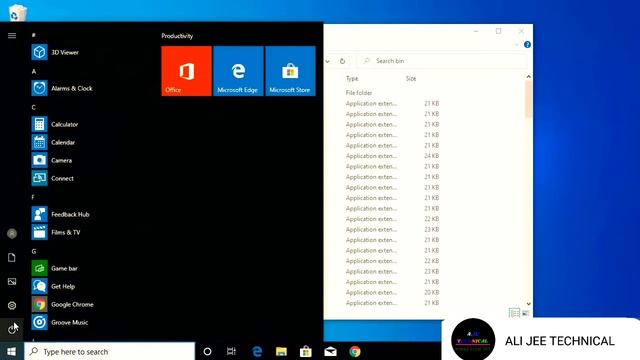Open the Microsoft Edge tile
The image size is (640, 360).
[238, 71]
